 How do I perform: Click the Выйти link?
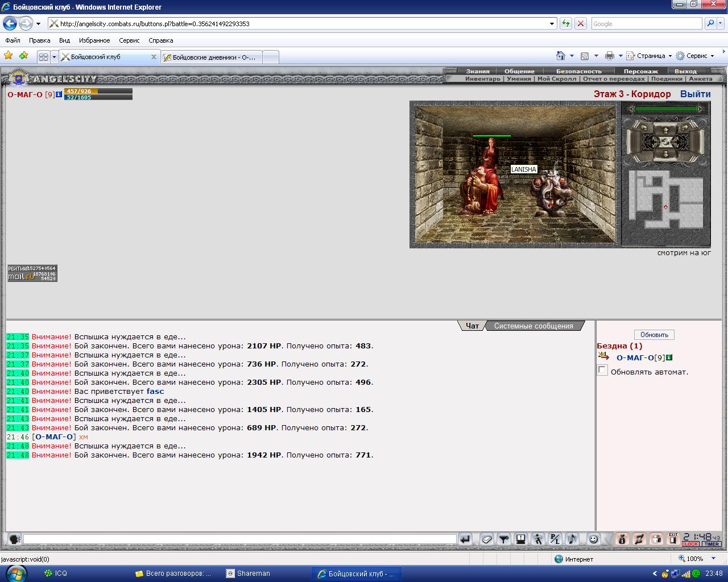pyautogui.click(x=695, y=94)
